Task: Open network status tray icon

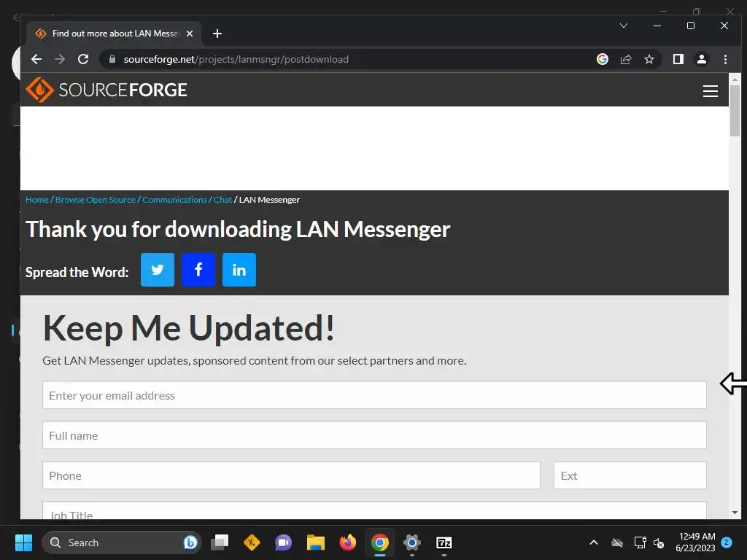Action: pyautogui.click(x=640, y=542)
